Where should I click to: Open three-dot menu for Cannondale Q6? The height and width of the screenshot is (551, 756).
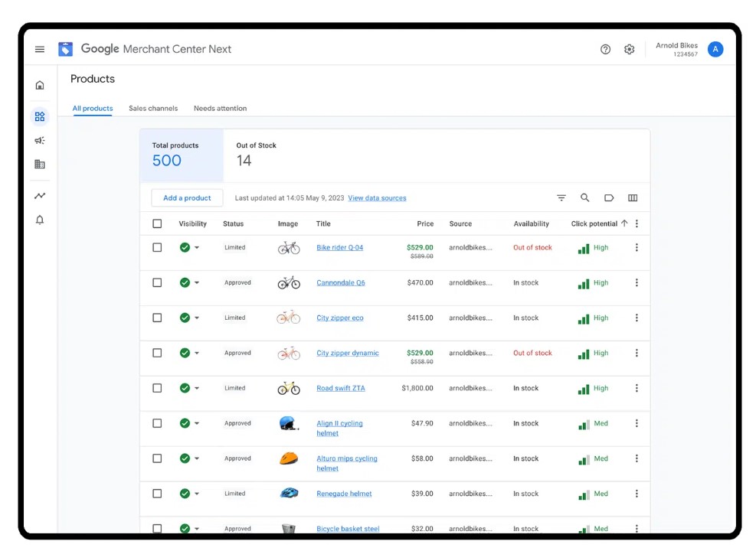pyautogui.click(x=637, y=282)
